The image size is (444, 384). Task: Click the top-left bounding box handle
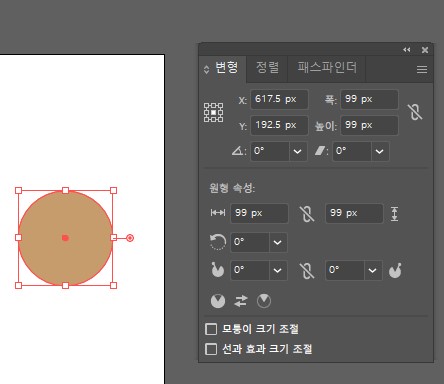[19, 191]
